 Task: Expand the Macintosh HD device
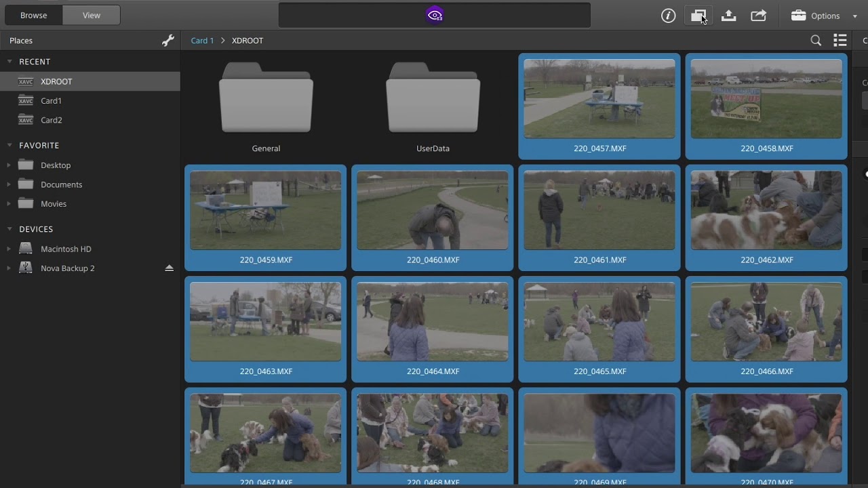click(9, 249)
